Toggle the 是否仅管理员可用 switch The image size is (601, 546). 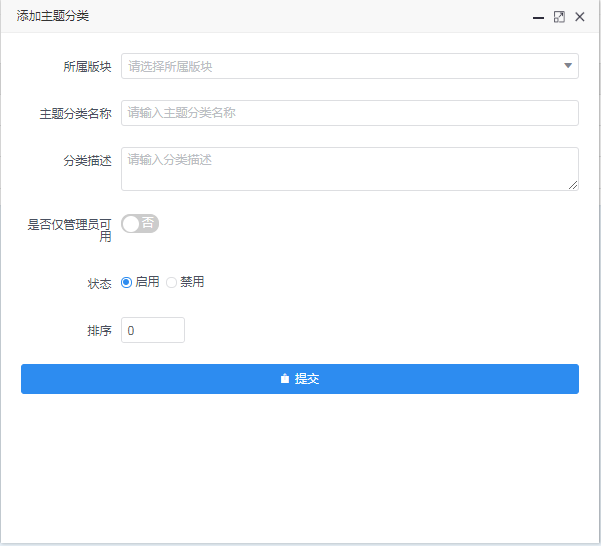click(140, 223)
